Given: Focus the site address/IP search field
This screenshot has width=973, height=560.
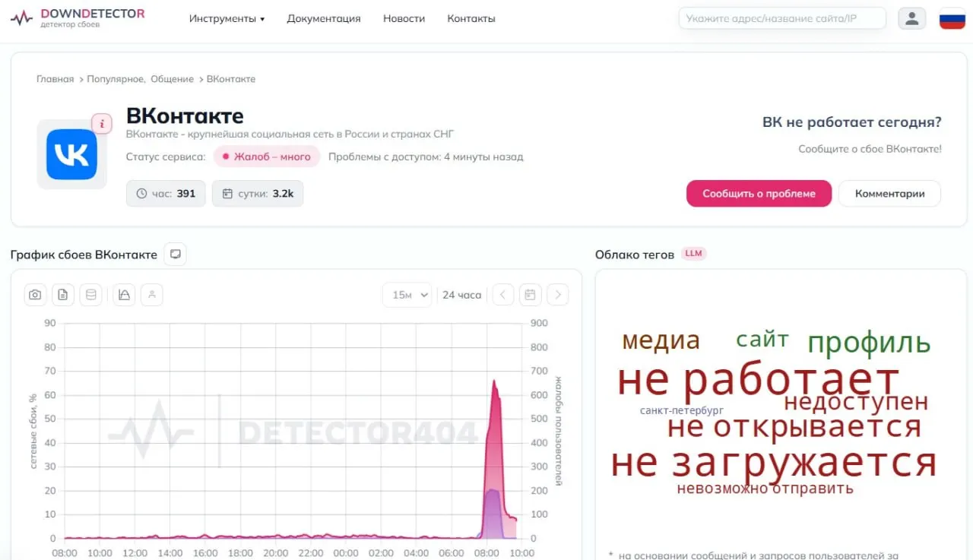Looking at the screenshot, I should click(782, 18).
